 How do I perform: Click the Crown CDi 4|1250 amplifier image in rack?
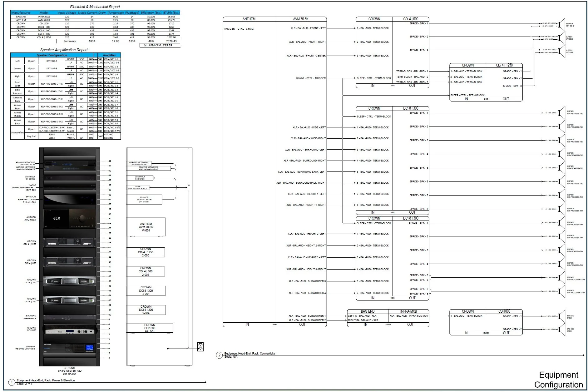(70, 243)
